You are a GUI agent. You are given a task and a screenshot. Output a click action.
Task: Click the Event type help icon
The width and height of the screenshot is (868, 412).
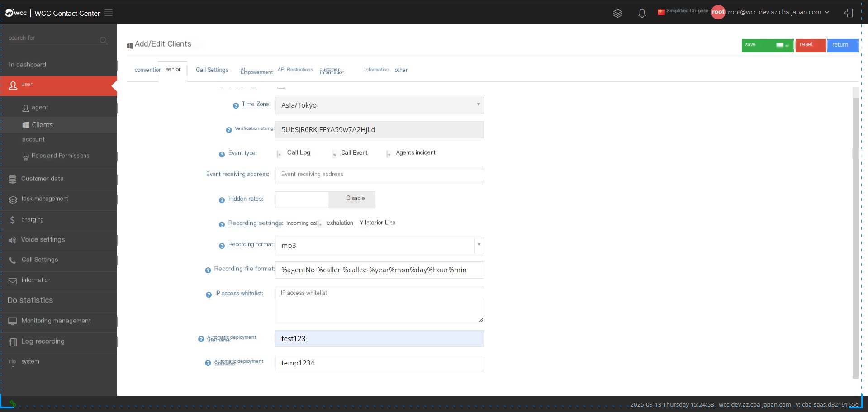tap(222, 154)
